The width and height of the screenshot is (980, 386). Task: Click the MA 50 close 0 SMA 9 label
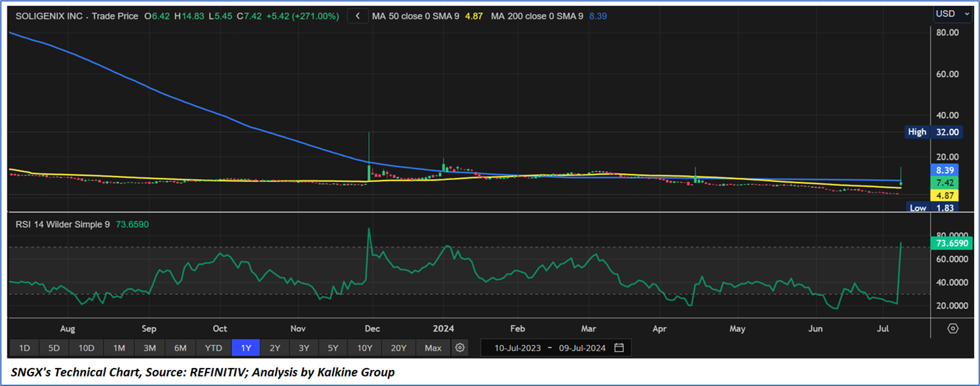[415, 16]
